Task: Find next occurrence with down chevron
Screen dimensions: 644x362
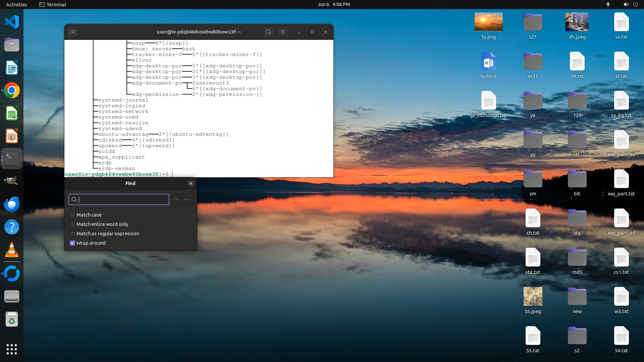Action: (187, 199)
